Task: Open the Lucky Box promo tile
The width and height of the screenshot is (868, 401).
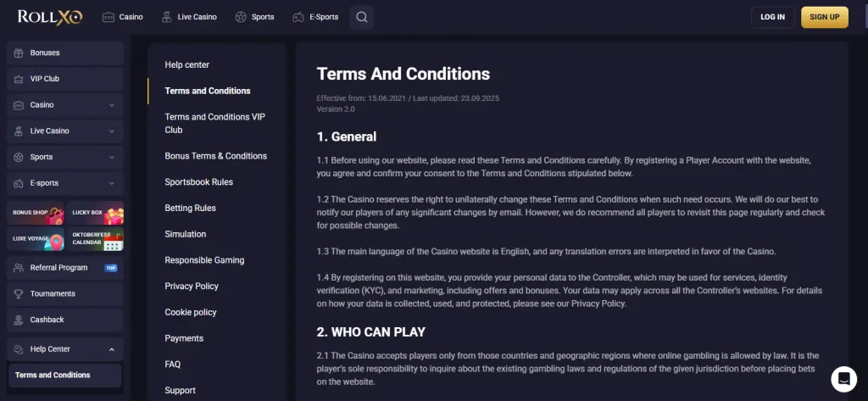Action: (95, 213)
